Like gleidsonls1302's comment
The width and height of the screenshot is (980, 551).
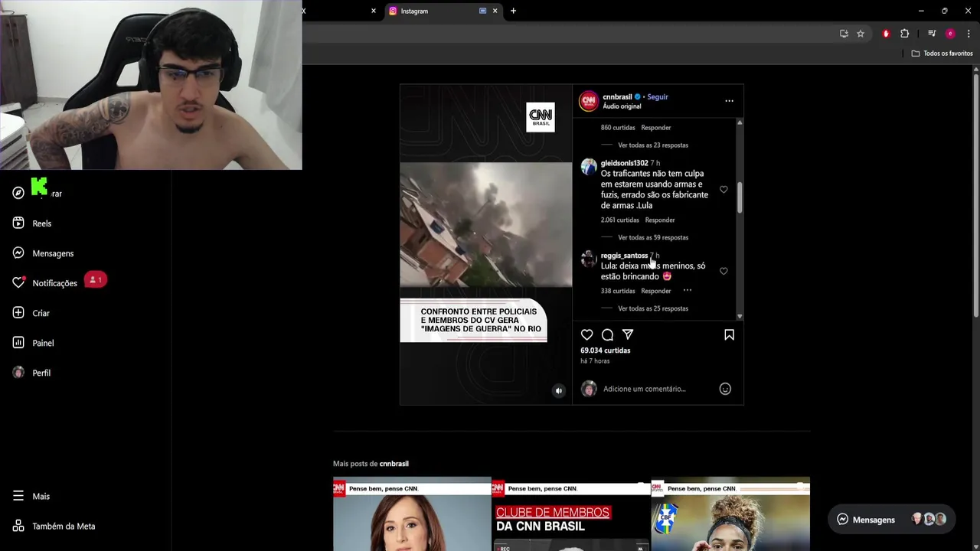point(724,189)
